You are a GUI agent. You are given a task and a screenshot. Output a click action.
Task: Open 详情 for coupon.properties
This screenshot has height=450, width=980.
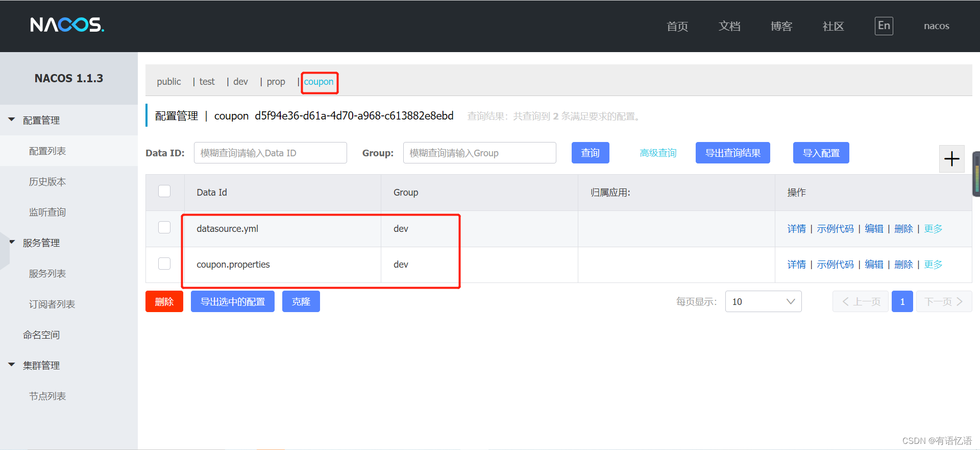(x=796, y=265)
